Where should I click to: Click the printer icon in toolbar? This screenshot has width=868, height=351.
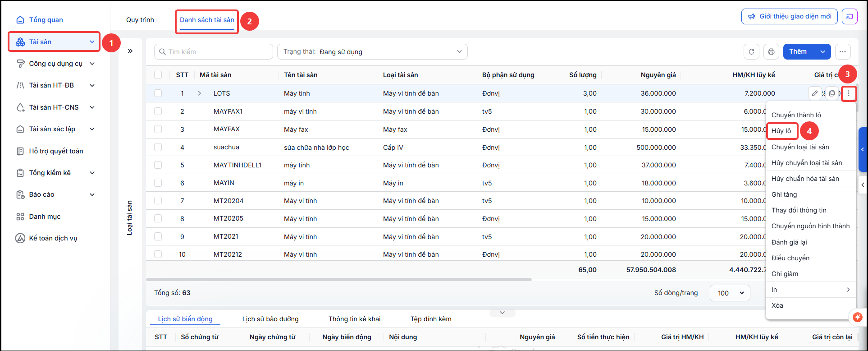pyautogui.click(x=771, y=51)
